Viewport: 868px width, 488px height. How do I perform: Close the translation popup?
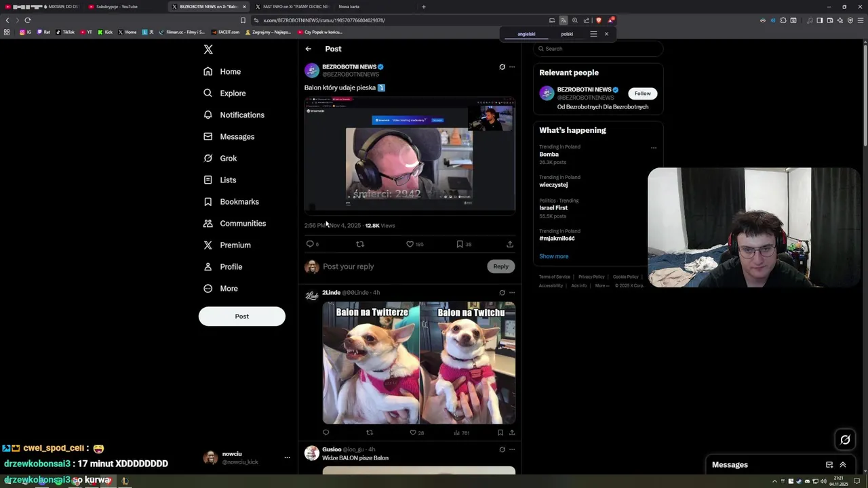606,34
